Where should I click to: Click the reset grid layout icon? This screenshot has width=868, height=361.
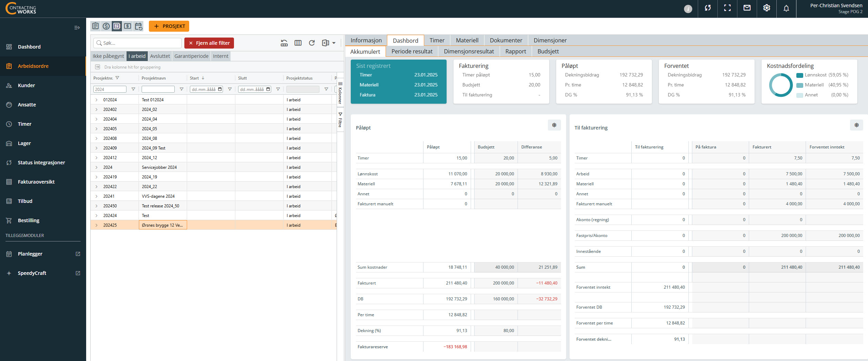284,43
